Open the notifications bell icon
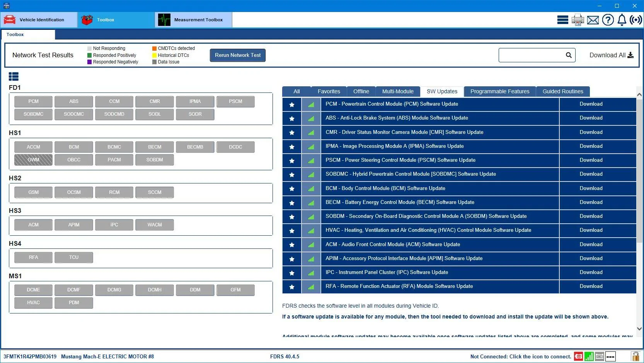The width and height of the screenshot is (644, 363). point(622,20)
